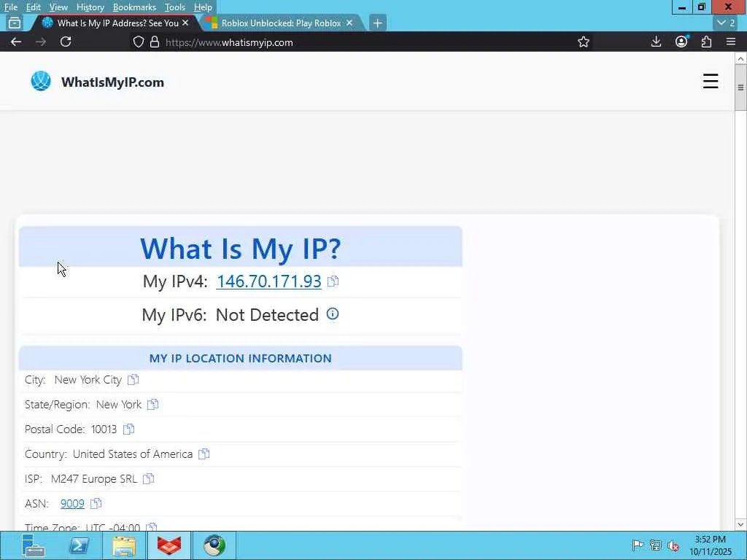The image size is (747, 560).
Task: Copy the State/Region value New York
Action: click(152, 404)
